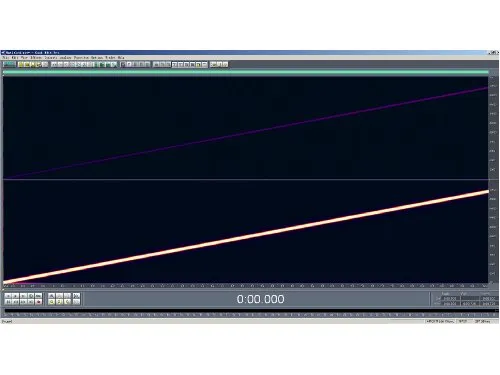
Task: Click the Zoom Out Horizontally icon
Action: coord(59,296)
